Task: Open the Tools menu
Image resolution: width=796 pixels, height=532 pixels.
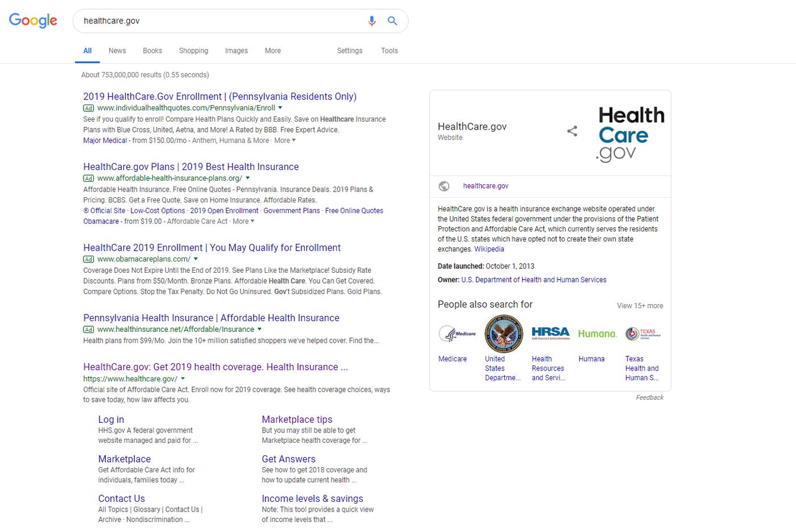Action: (389, 51)
